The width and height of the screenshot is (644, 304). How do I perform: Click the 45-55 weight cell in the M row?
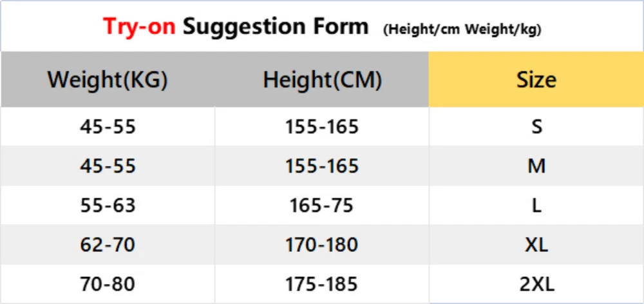coord(108,166)
